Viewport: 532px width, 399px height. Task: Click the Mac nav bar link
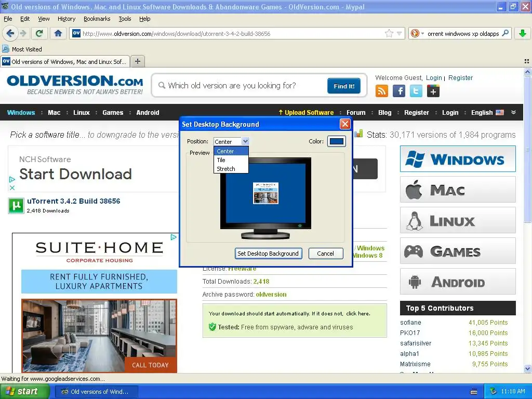tap(54, 113)
